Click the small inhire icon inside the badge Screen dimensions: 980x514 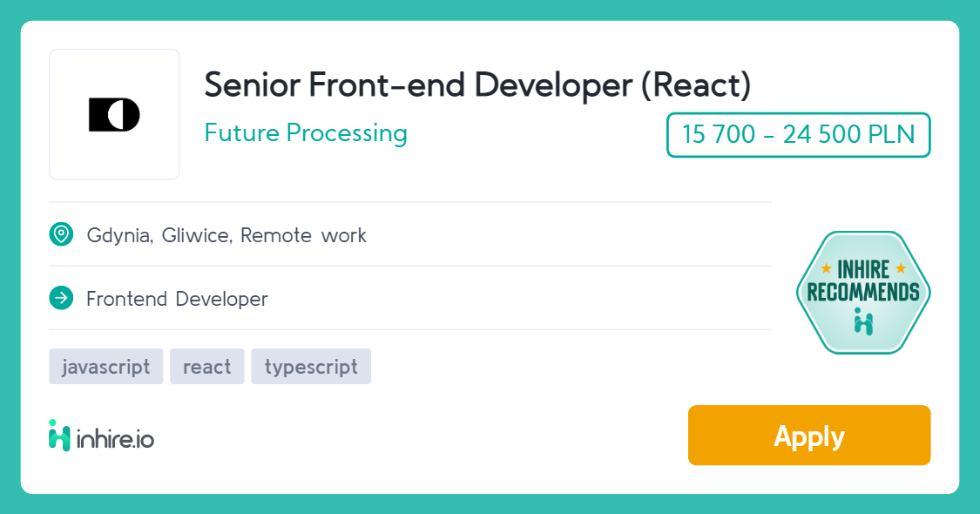(863, 322)
